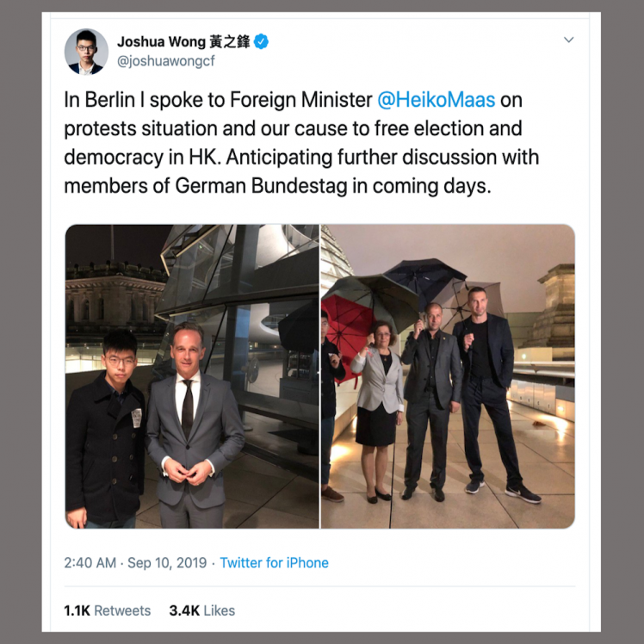The height and width of the screenshot is (644, 644).
Task: View the 1.1K retweet count
Action: click(x=77, y=610)
